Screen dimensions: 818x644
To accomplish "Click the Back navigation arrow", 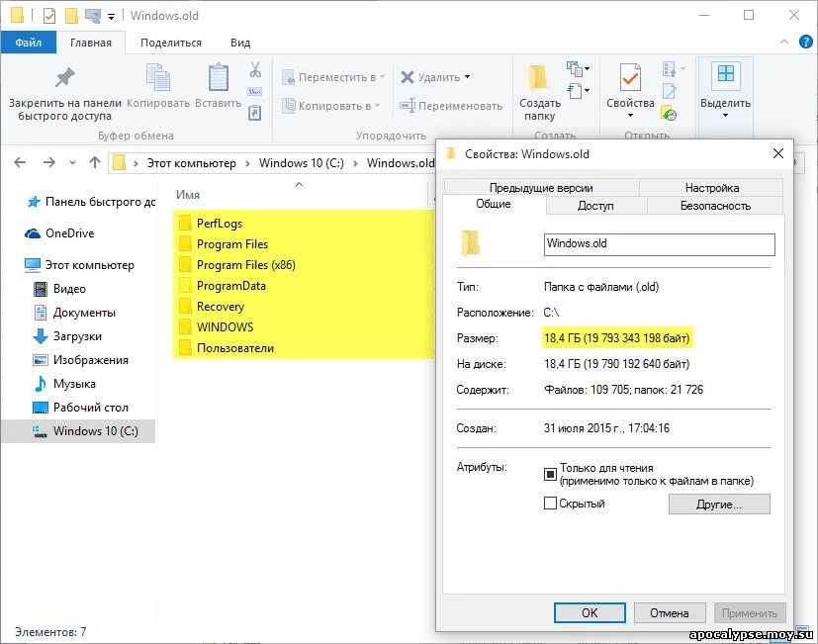I will pos(21,162).
